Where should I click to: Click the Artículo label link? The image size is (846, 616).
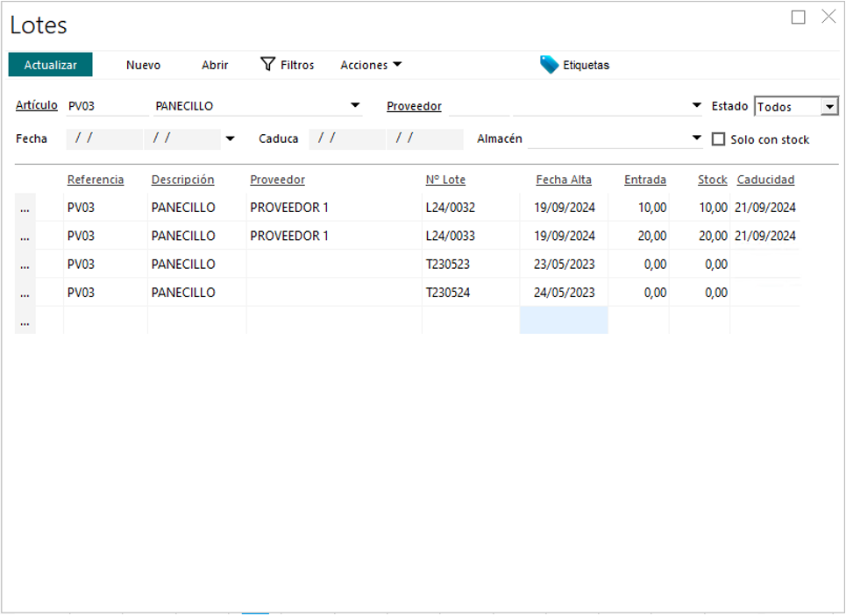point(37,105)
